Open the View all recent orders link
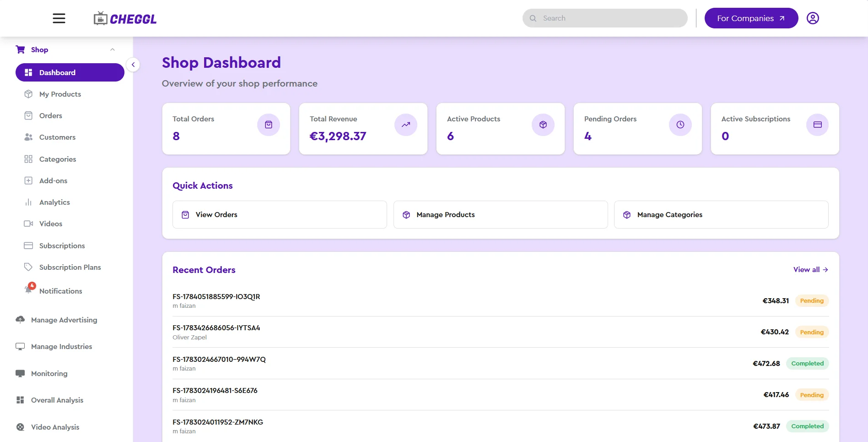The width and height of the screenshot is (868, 442). pyautogui.click(x=811, y=269)
